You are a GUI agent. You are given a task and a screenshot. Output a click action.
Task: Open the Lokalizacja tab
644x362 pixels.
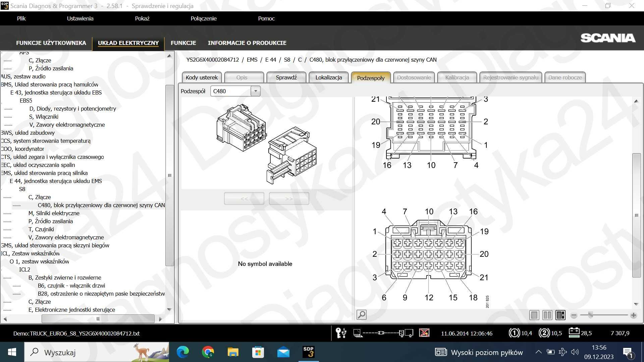[x=329, y=77]
